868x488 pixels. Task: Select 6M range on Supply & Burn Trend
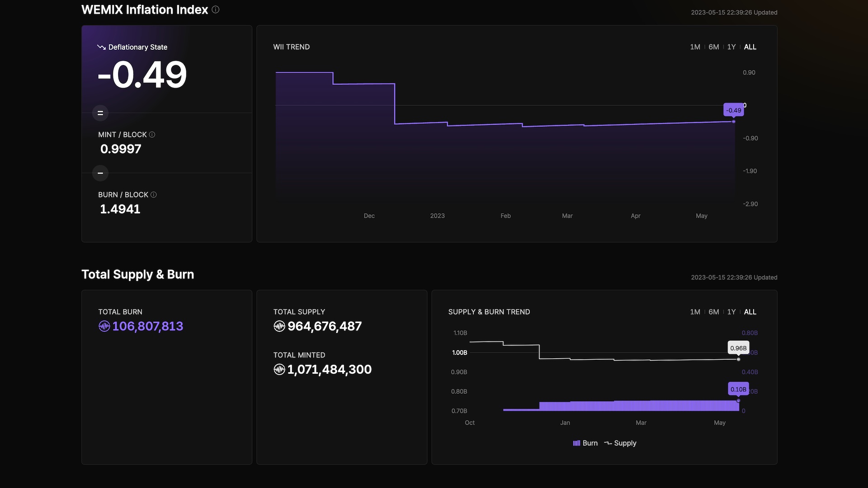(x=714, y=312)
